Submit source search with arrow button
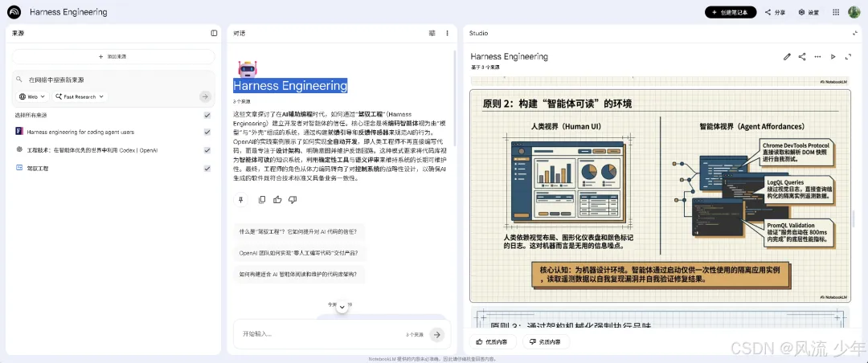Viewport: 868px width, 363px height. [x=206, y=96]
